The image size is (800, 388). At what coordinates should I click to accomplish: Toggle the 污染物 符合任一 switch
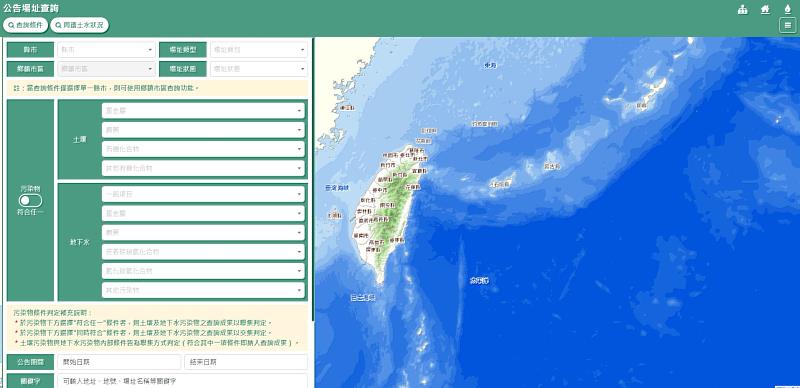tap(30, 201)
